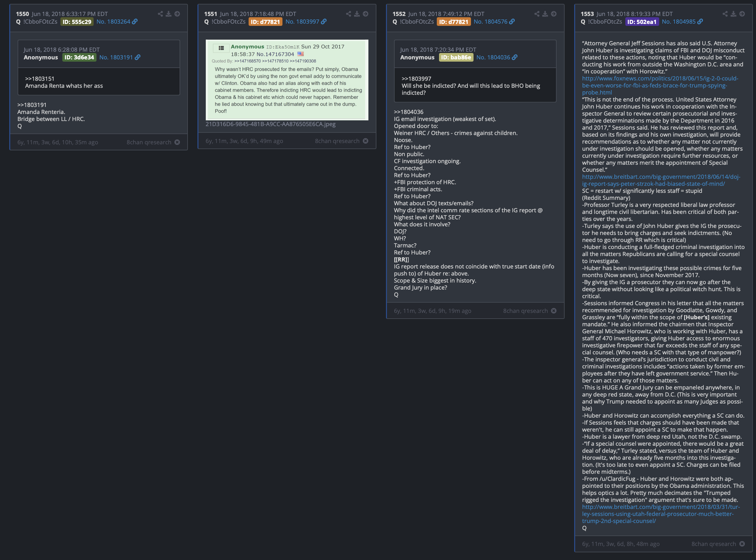The height and width of the screenshot is (560, 756).
Task: Click post number 1551 heading
Action: pos(211,14)
